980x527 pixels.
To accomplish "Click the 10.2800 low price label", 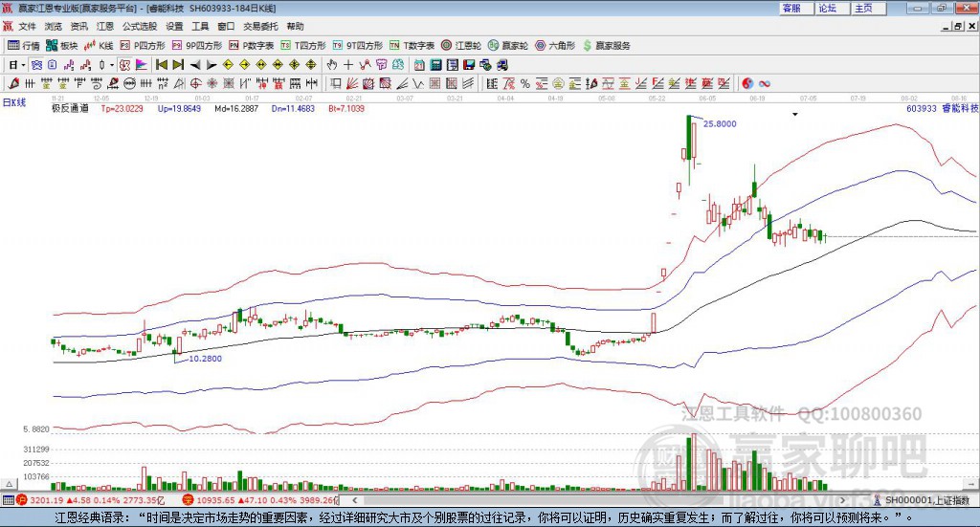I will tap(205, 359).
